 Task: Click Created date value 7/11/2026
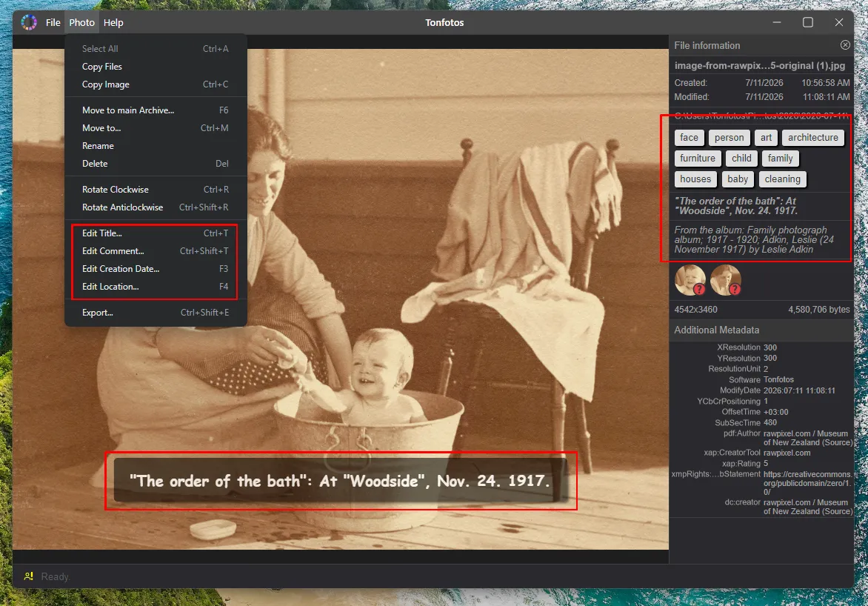click(x=764, y=82)
